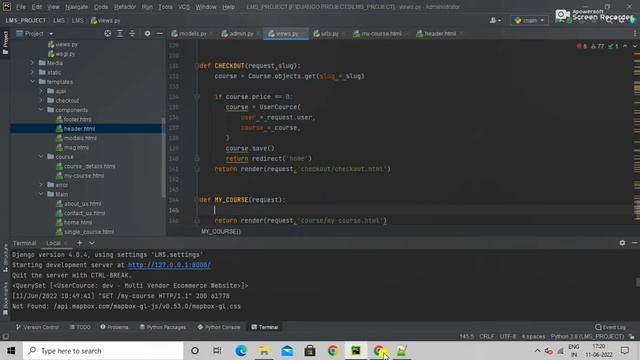This screenshot has height=360, width=640.
Task: Open Microsoft Edge from taskbar
Action: [241, 351]
